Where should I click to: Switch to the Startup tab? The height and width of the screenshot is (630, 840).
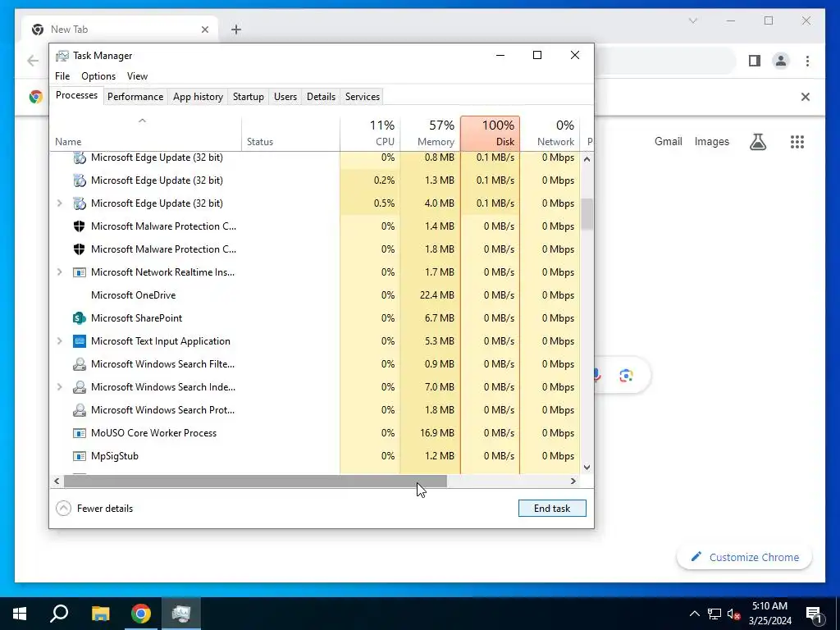[x=248, y=97]
